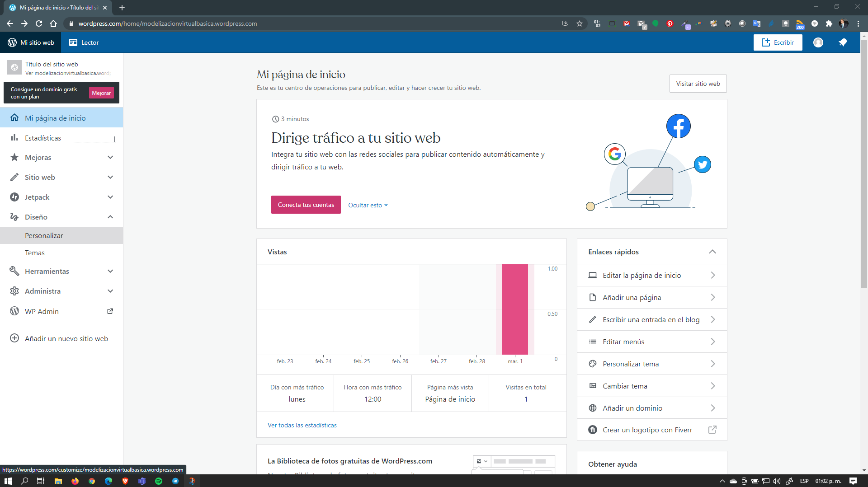Open the Ocultar esto dropdown
This screenshot has height=487, width=868.
point(368,205)
